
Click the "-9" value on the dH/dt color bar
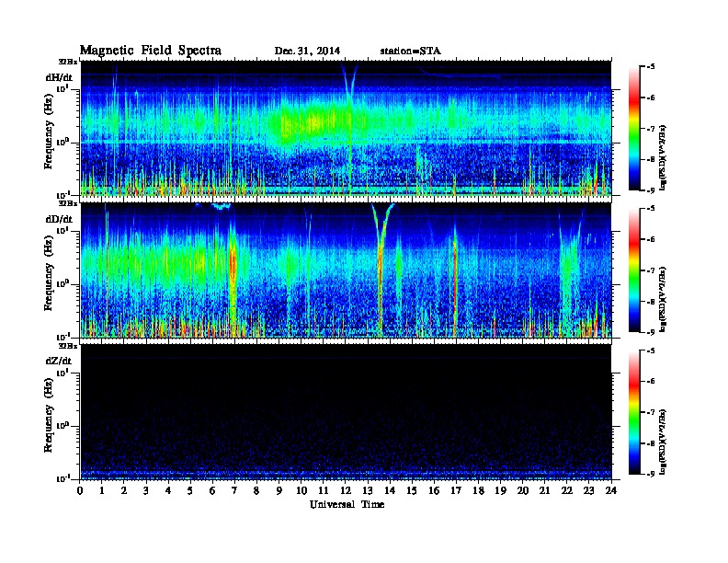(651, 190)
